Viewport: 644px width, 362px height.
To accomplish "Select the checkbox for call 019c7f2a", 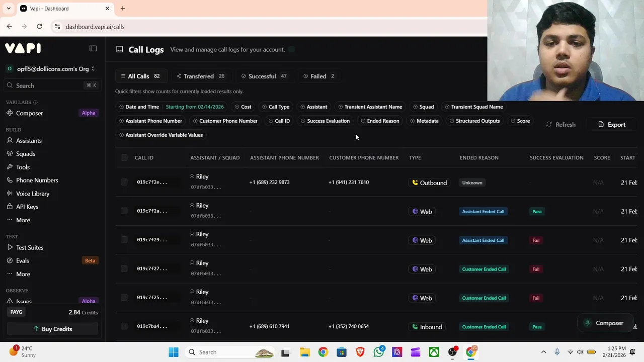I will [124, 211].
